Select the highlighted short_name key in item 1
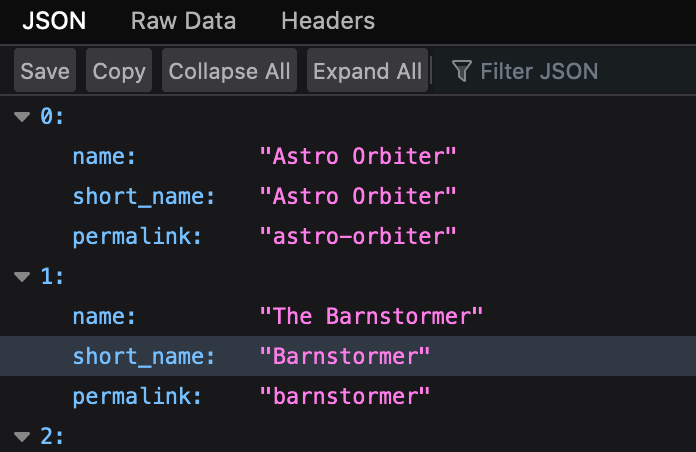Viewport: 696px width, 452px height. pyautogui.click(x=144, y=356)
